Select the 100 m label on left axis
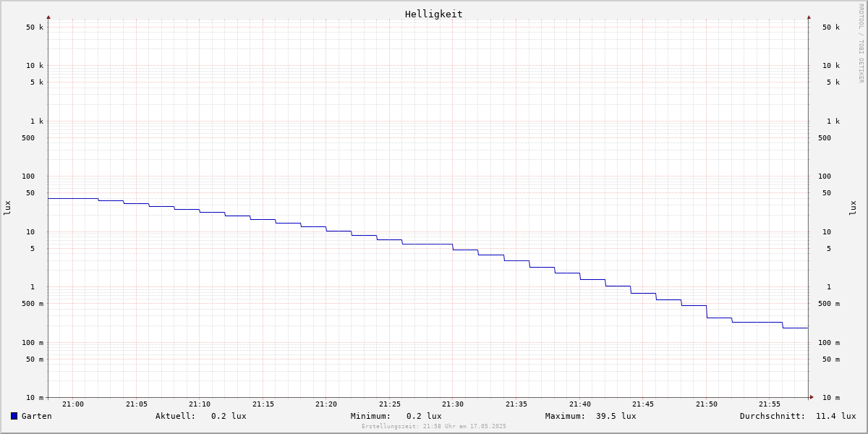 pos(33,343)
